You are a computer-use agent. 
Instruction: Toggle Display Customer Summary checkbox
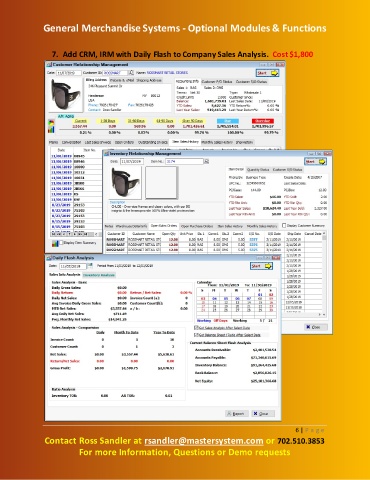coord(284,226)
